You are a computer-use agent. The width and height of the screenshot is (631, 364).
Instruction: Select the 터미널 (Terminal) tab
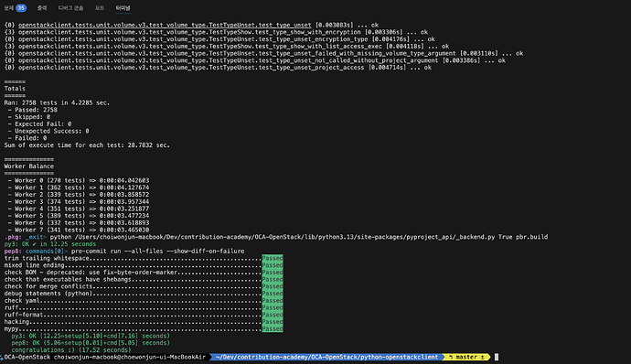pyautogui.click(x=123, y=8)
